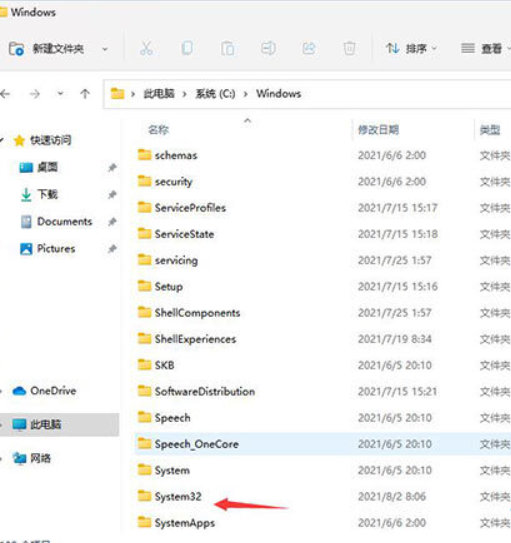Expand the chevron after 此电脑 in breadcrumb
Screen dimensions: 511x543
(185, 94)
